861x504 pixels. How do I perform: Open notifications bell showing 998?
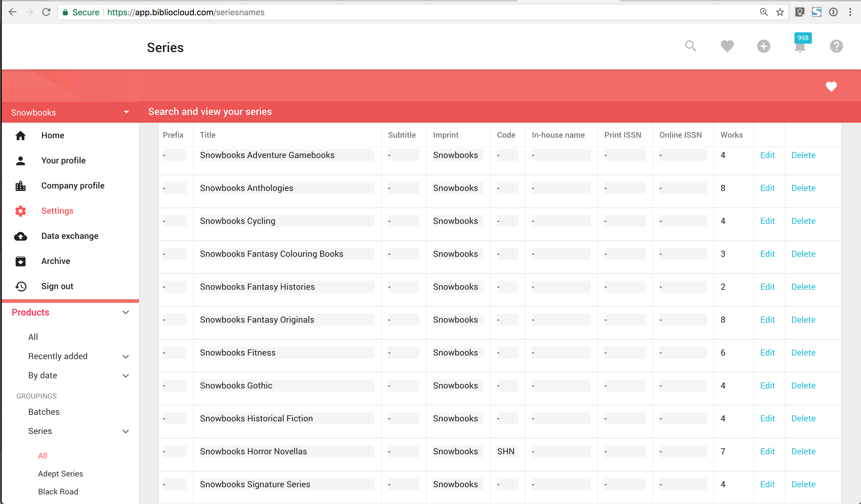tap(800, 47)
